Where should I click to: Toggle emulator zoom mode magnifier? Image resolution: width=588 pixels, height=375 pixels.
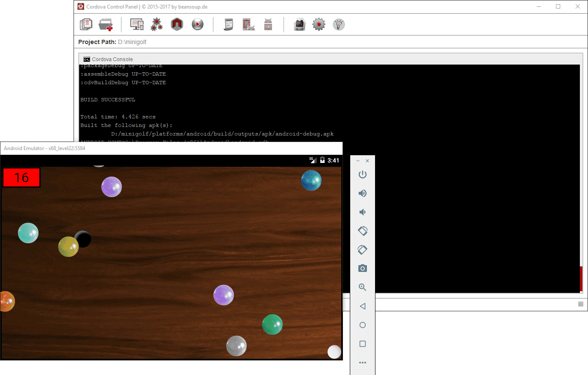click(363, 287)
